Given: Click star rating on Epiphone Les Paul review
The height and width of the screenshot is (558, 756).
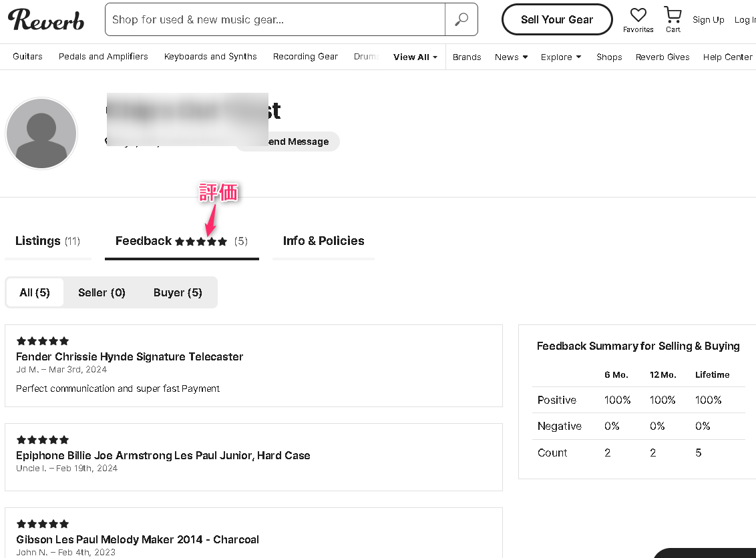Looking at the screenshot, I should [43, 440].
